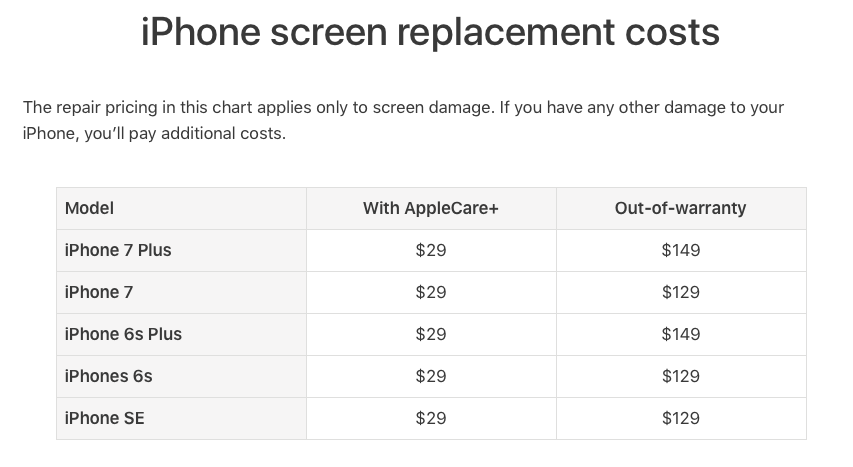Select iPhone 6s Plus AppleCare+ price $29
853x467 pixels.
[x=431, y=334]
